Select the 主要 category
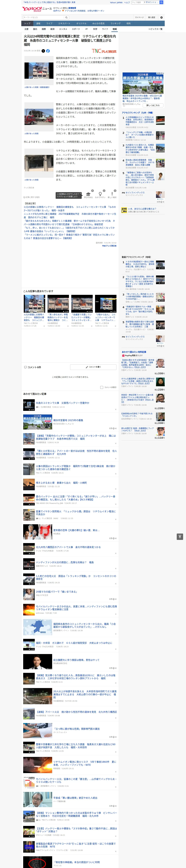This screenshot has height=868, width=186. click(26, 29)
